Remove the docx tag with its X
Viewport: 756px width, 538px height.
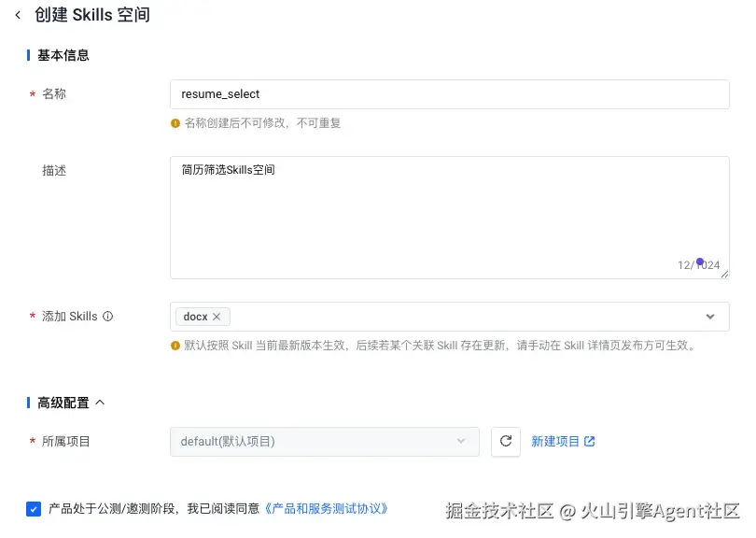tap(217, 317)
